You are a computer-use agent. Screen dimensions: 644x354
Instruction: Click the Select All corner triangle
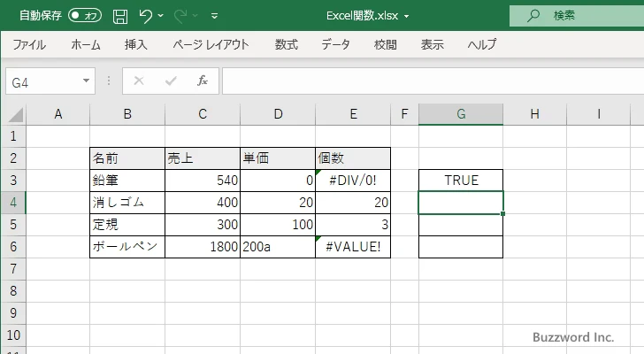(x=15, y=115)
